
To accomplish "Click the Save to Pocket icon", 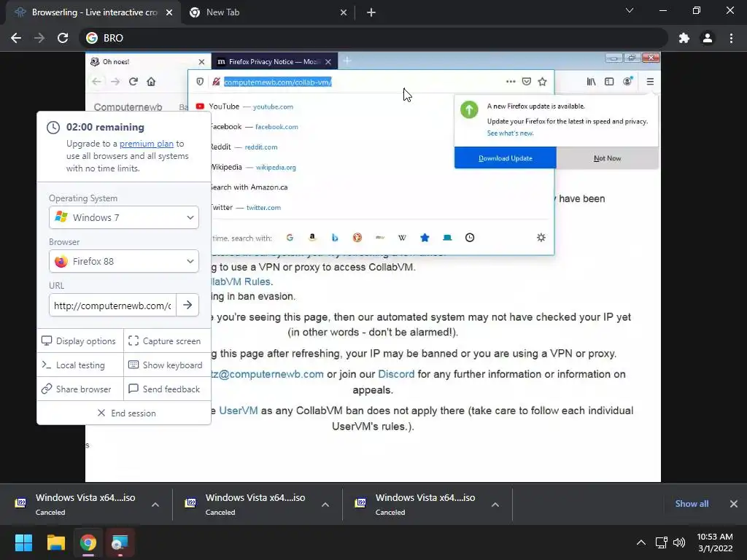I will click(x=527, y=82).
